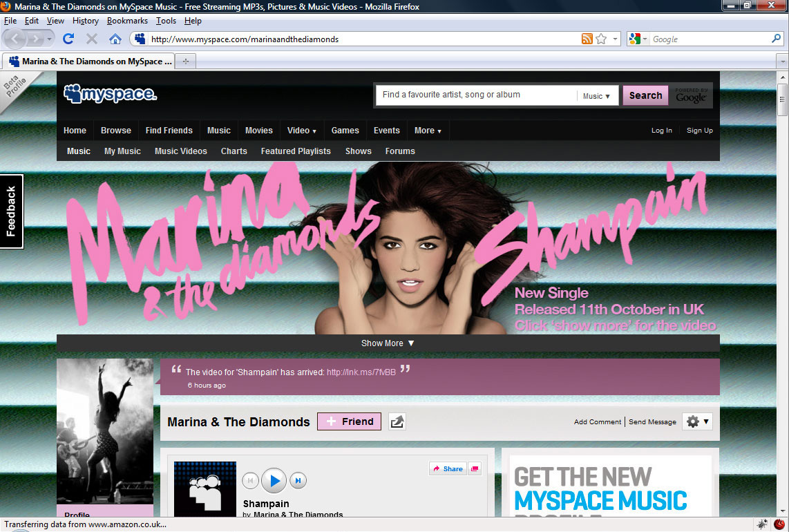Image resolution: width=789 pixels, height=532 pixels.
Task: Skip to previous track in player
Action: tap(251, 481)
